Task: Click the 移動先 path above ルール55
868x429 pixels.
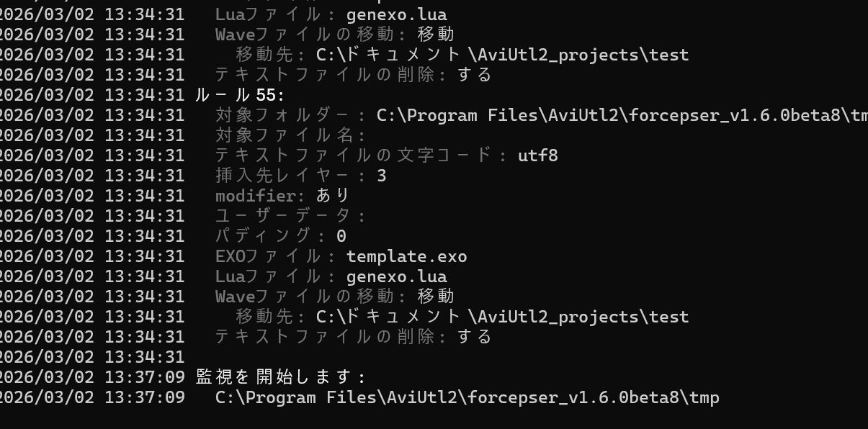Action: (x=502, y=55)
